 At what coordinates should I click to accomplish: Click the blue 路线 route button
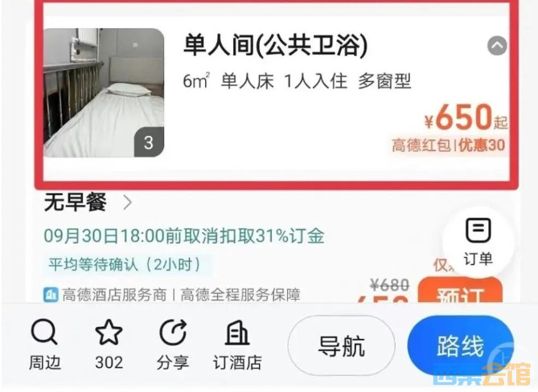pos(461,345)
